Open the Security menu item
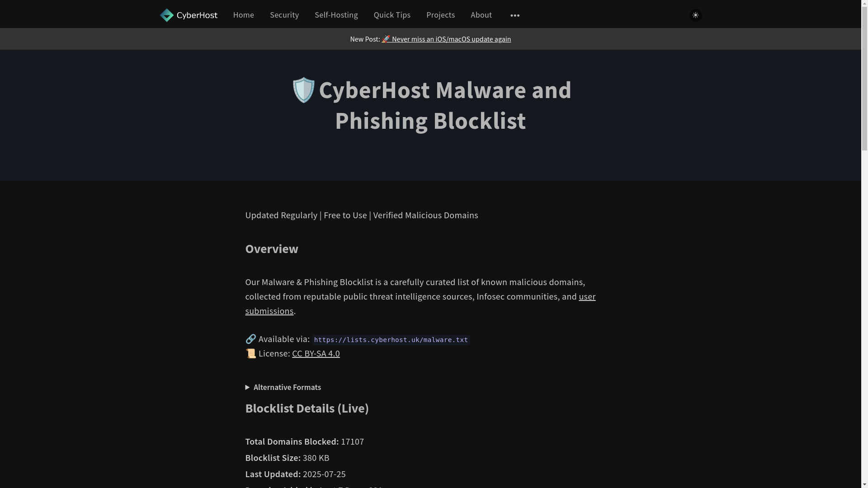Viewport: 868px width, 488px height. tap(284, 15)
